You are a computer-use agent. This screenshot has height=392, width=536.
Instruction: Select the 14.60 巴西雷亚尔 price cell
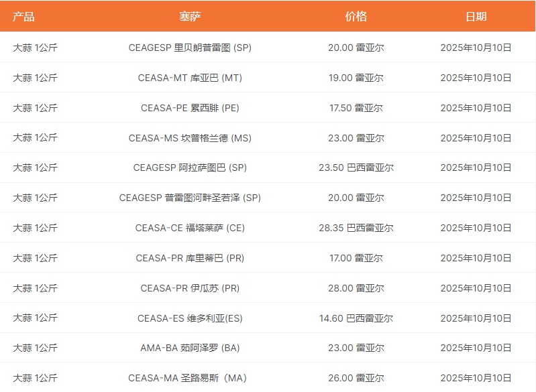coord(356,318)
